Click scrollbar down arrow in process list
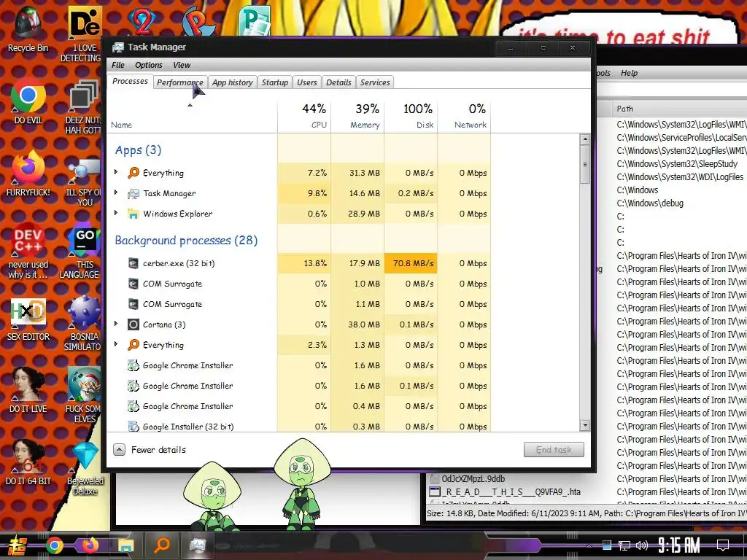Viewport: 747px width, 560px height. click(x=585, y=425)
